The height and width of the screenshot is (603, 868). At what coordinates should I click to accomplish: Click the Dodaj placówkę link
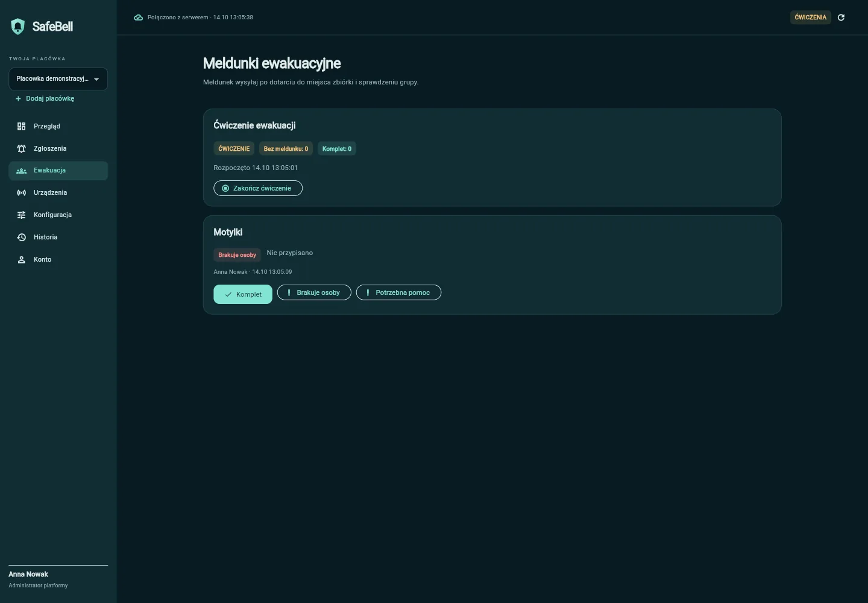point(45,98)
